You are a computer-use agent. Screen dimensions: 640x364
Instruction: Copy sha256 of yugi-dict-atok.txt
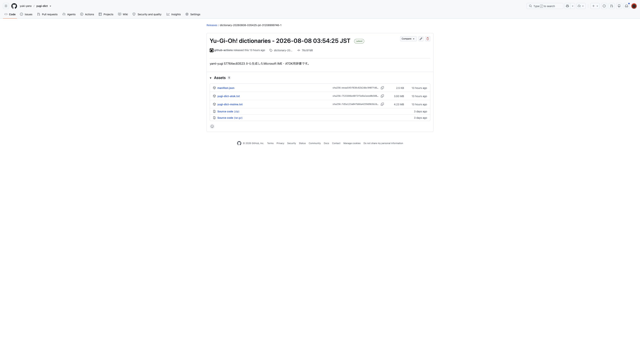(x=382, y=96)
